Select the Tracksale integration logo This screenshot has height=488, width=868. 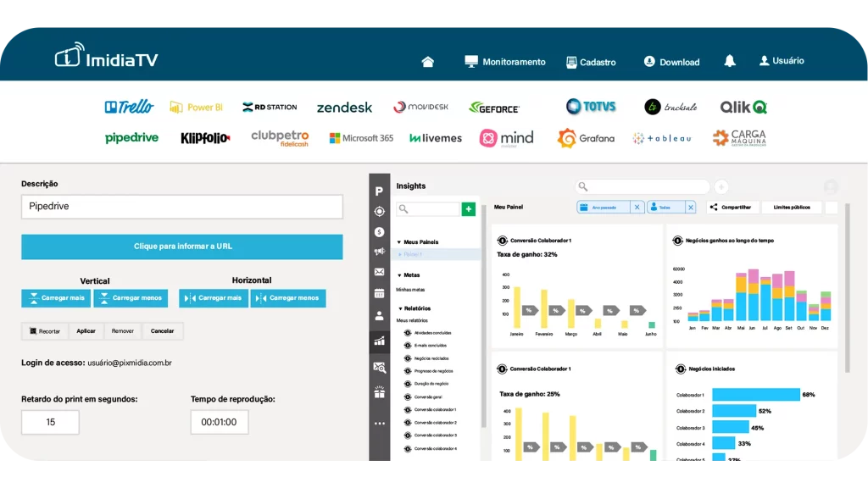pyautogui.click(x=671, y=107)
